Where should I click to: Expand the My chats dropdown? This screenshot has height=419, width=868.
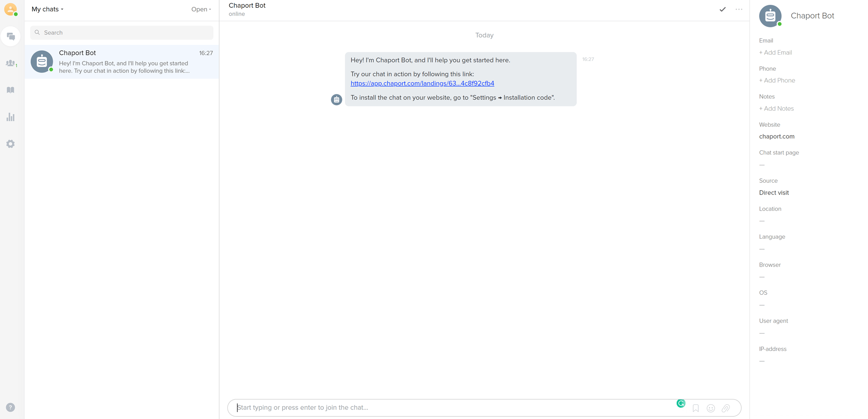[x=47, y=9]
